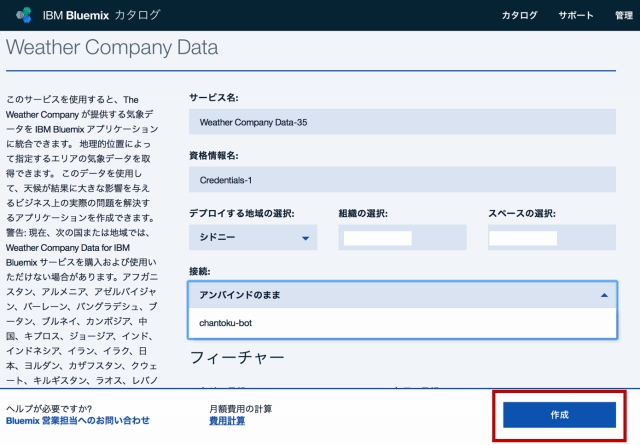This screenshot has width=640, height=445.
Task: Open the シドニー region dropdown
Action: pos(253,237)
